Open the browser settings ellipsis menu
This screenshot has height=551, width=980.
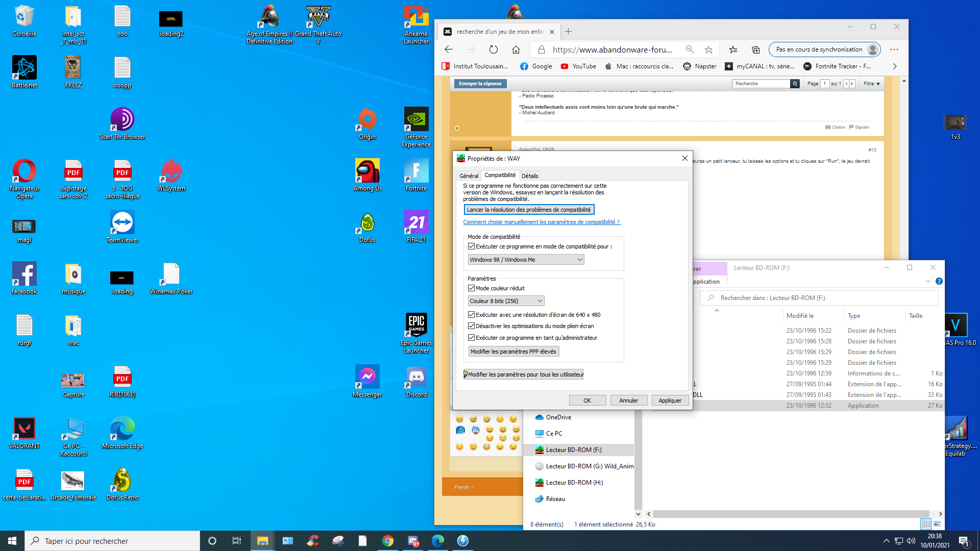pyautogui.click(x=894, y=49)
